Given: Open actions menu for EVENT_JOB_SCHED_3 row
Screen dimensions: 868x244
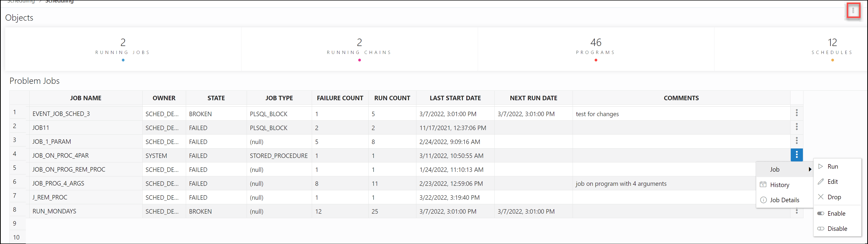Looking at the screenshot, I should click(796, 113).
